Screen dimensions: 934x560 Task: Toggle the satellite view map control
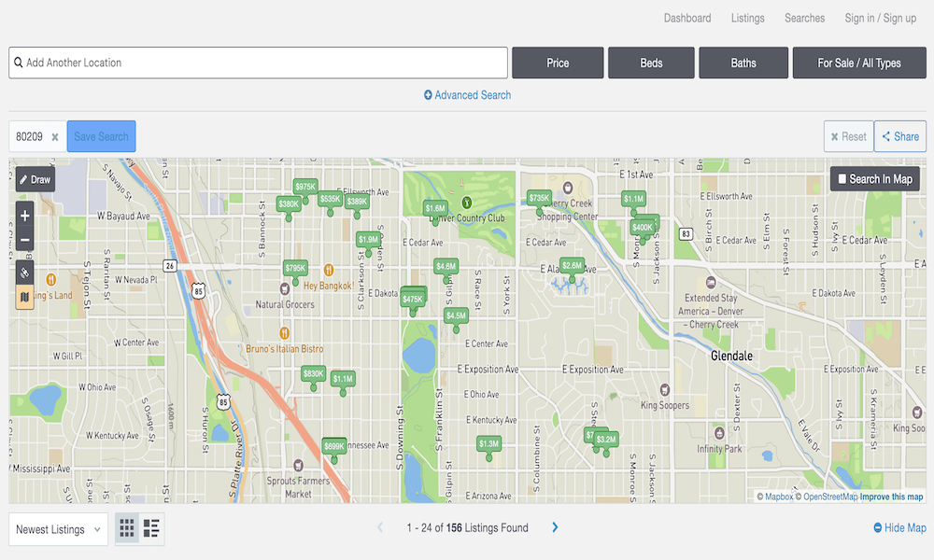tap(24, 273)
